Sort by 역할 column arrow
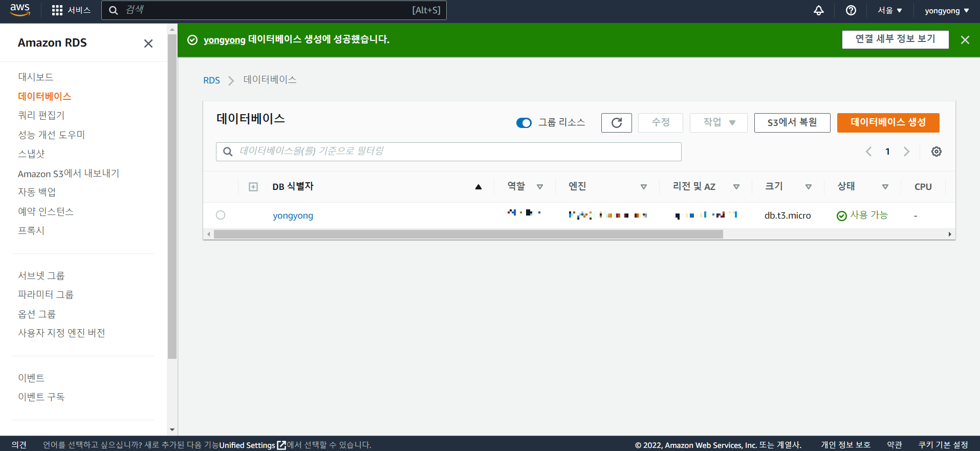The image size is (980, 451). [540, 187]
